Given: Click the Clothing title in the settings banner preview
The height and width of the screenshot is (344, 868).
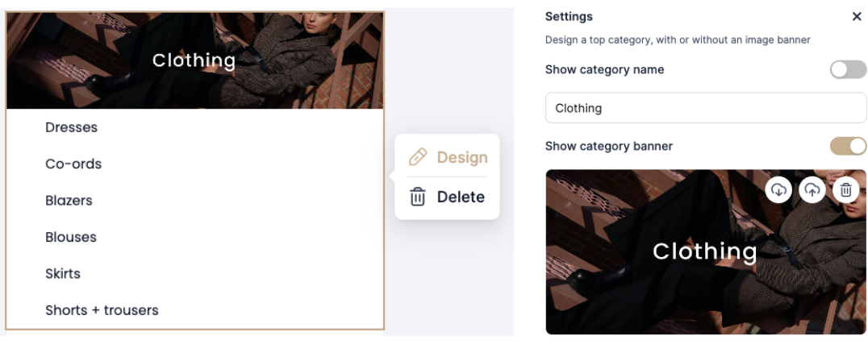Looking at the screenshot, I should tap(704, 251).
